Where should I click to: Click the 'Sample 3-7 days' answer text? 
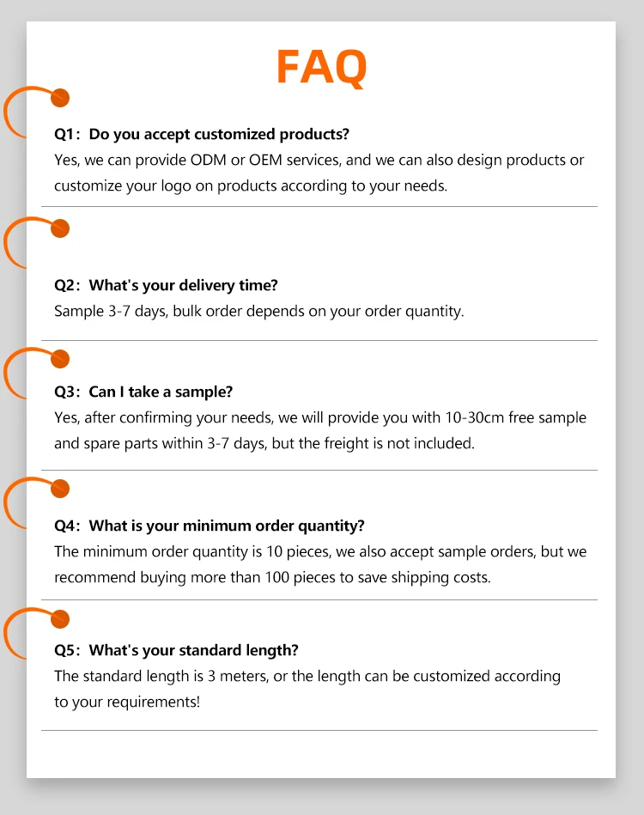tap(258, 311)
